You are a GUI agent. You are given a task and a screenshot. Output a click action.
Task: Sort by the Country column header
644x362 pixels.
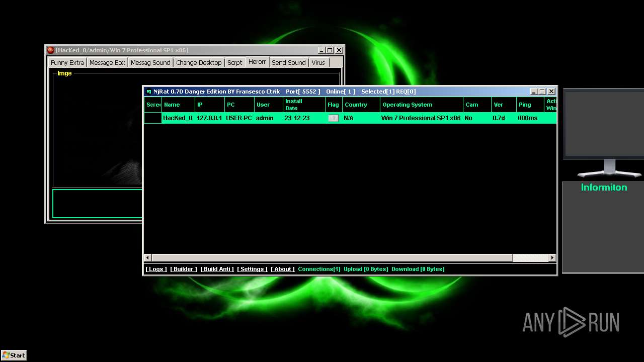(361, 105)
